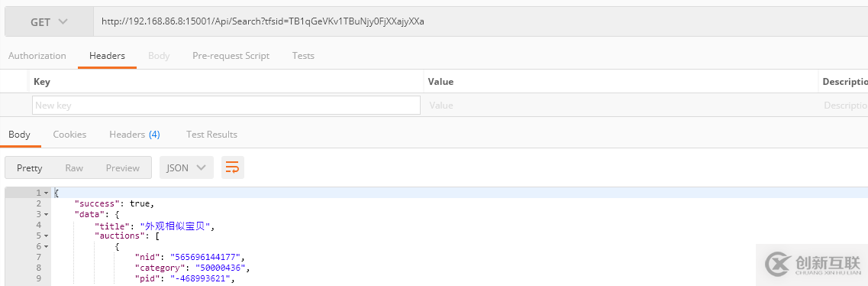Select the Headers request tab
This screenshot has width=868, height=286.
(108, 56)
